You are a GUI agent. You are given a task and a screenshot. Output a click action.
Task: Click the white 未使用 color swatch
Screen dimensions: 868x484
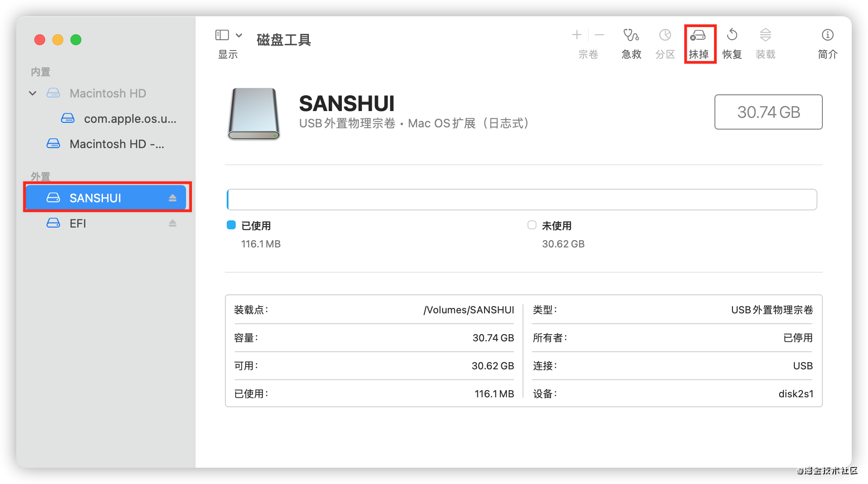pos(532,225)
